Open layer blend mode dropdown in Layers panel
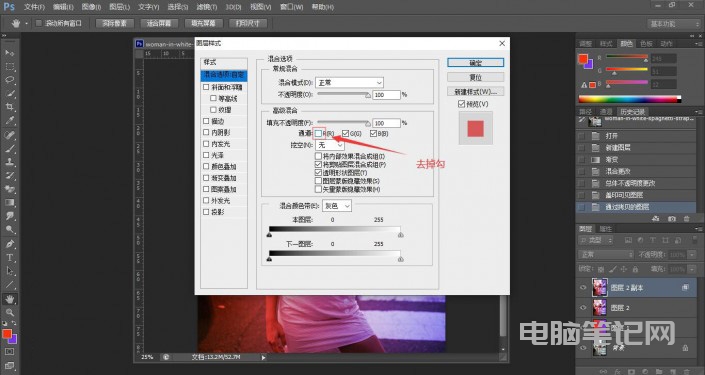Screen dimensions: 705x375 point(606,254)
